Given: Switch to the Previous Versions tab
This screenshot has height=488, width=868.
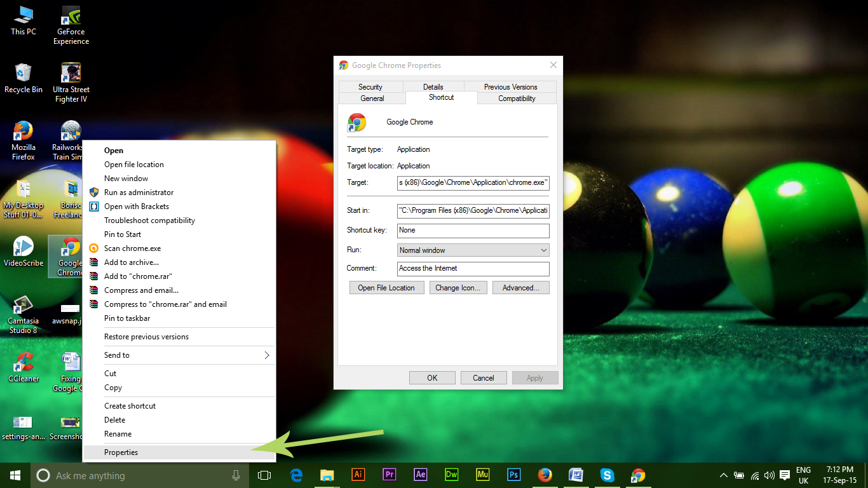Looking at the screenshot, I should click(x=510, y=87).
